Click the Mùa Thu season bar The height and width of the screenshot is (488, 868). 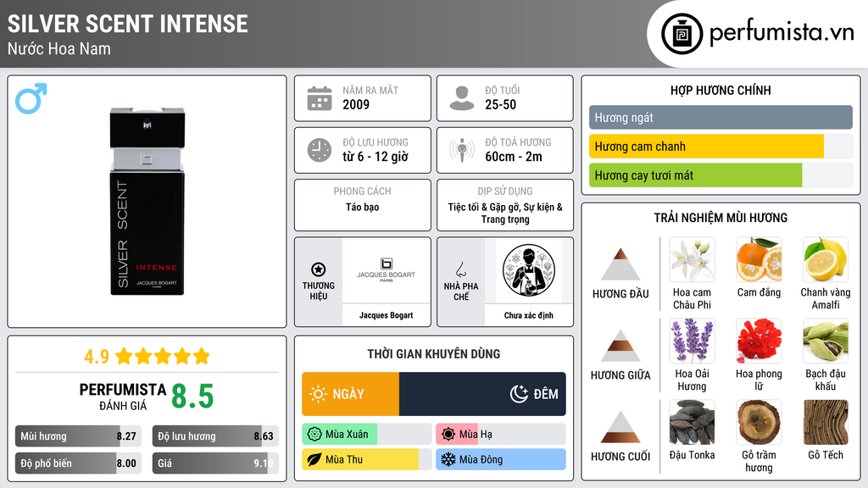[x=366, y=459]
